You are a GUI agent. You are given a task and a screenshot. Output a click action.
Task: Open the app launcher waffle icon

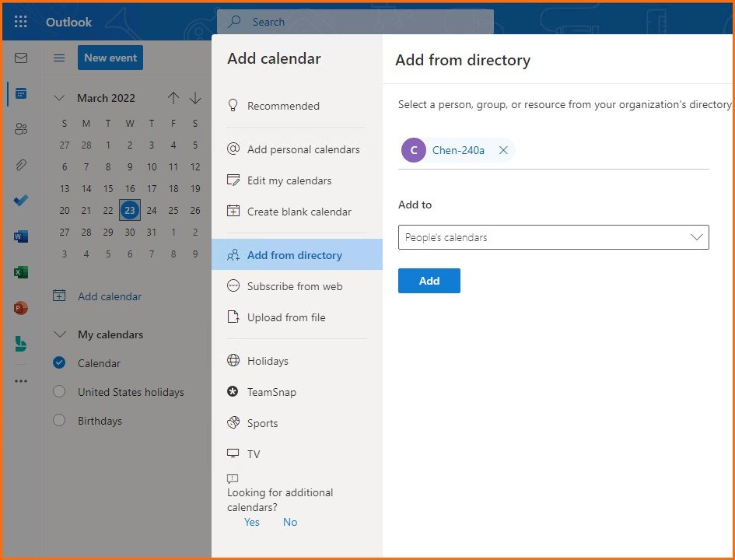tap(21, 22)
